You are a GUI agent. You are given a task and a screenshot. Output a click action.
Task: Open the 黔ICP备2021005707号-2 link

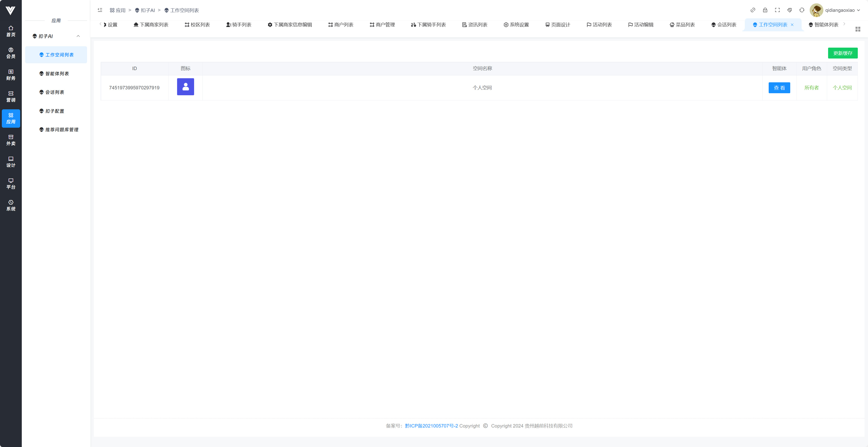pos(431,426)
